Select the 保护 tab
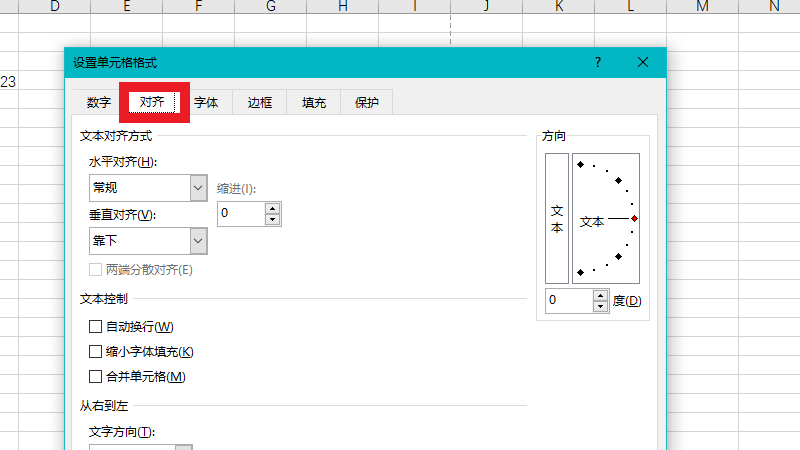800x450 pixels. 367,102
